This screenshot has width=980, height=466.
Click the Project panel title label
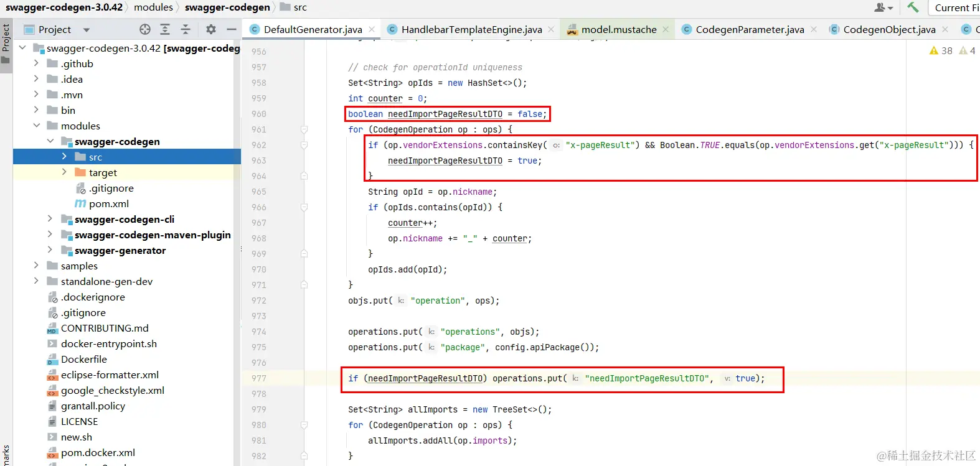[55, 29]
